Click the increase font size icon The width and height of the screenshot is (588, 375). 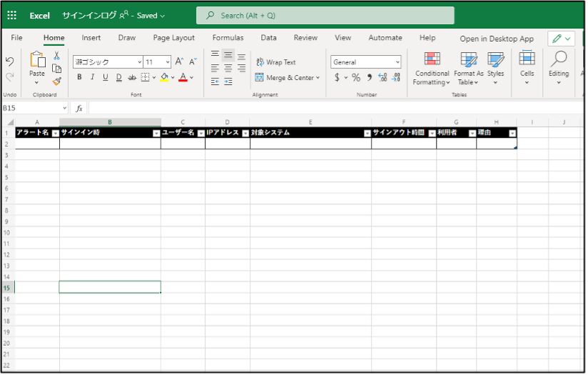coord(179,61)
